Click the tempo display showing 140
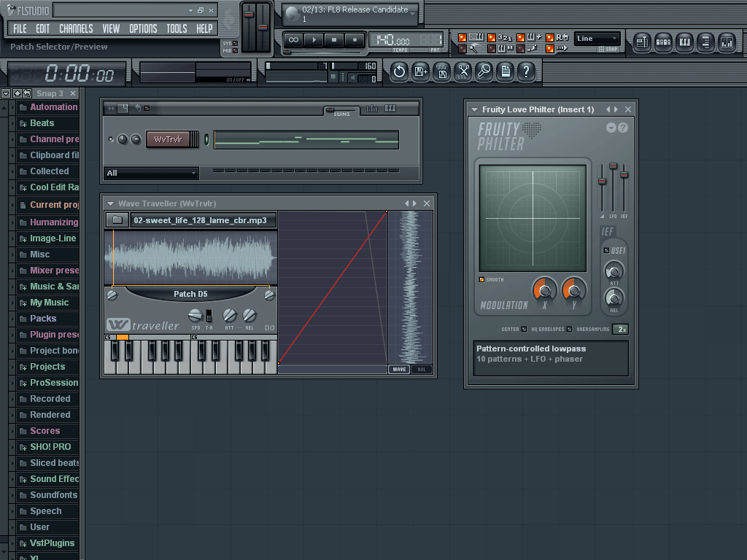 392,39
